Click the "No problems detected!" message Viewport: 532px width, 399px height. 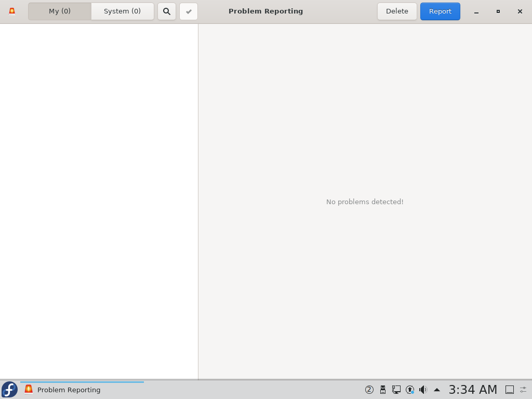pos(365,202)
